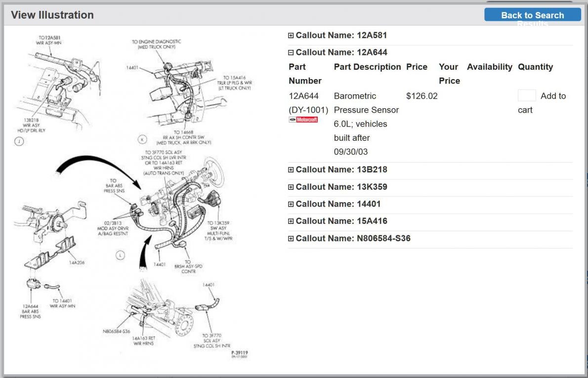Click the Add to cart link

pos(542,103)
